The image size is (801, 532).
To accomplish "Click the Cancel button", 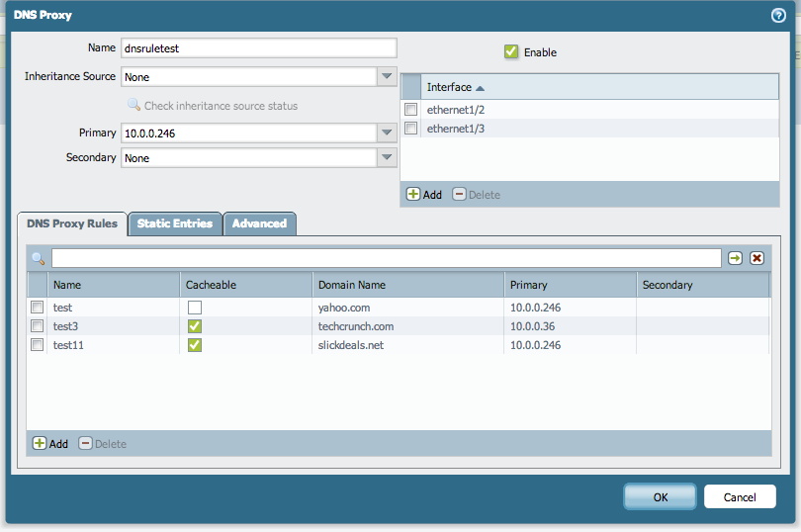I will (739, 496).
